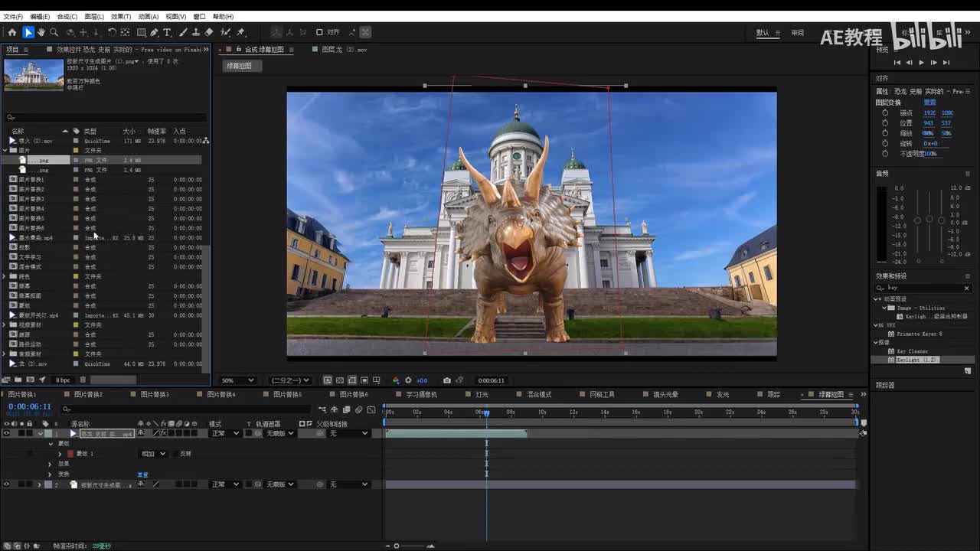Viewport: 980px width, 551px height.
Task: Toggle visibility of layer 2
Action: click(x=7, y=484)
